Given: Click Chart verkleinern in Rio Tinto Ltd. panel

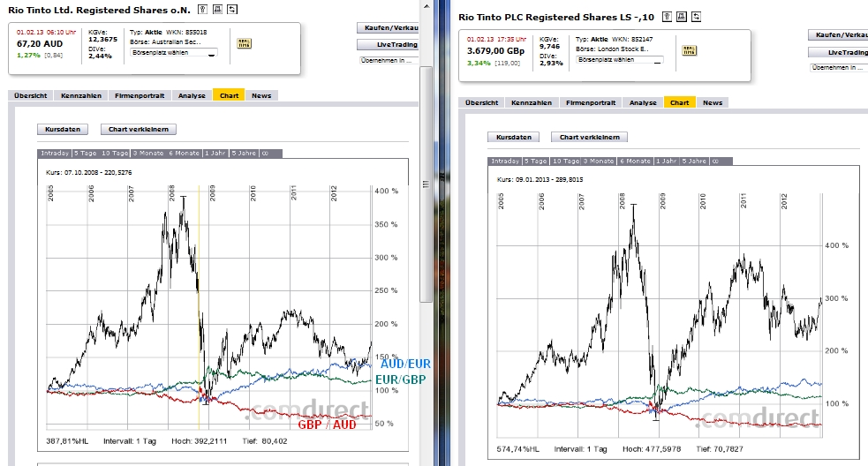Looking at the screenshot, I should point(139,130).
